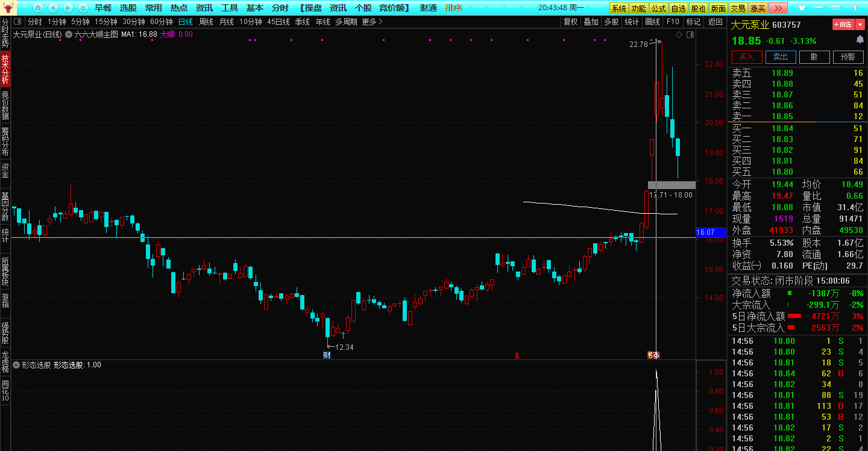Navigate back with the left arrow icon
Screen dimensions: 868x451
click(53, 8)
